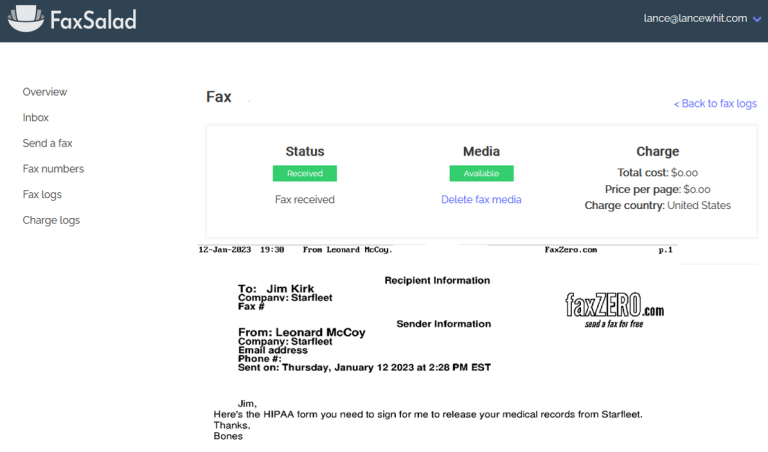Click the Charge country: United States line
The height and width of the screenshot is (452, 768).
click(x=657, y=205)
